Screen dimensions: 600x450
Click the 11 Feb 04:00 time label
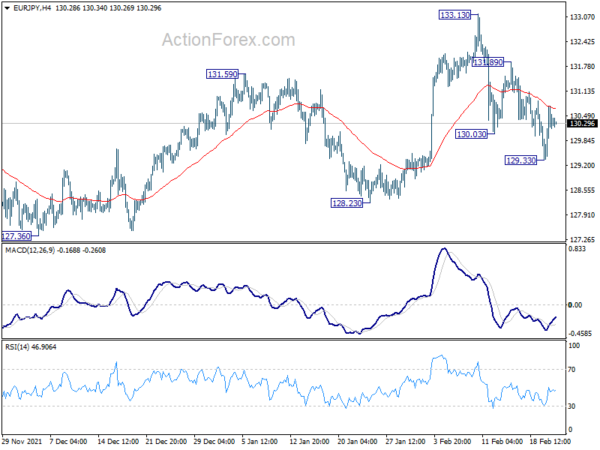coord(502,441)
